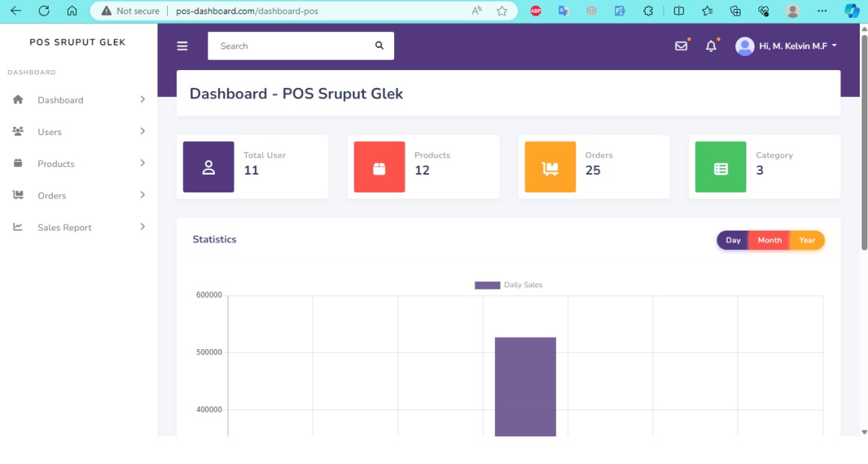The height and width of the screenshot is (464, 868).
Task: Click the search magnifier icon
Action: point(379,46)
